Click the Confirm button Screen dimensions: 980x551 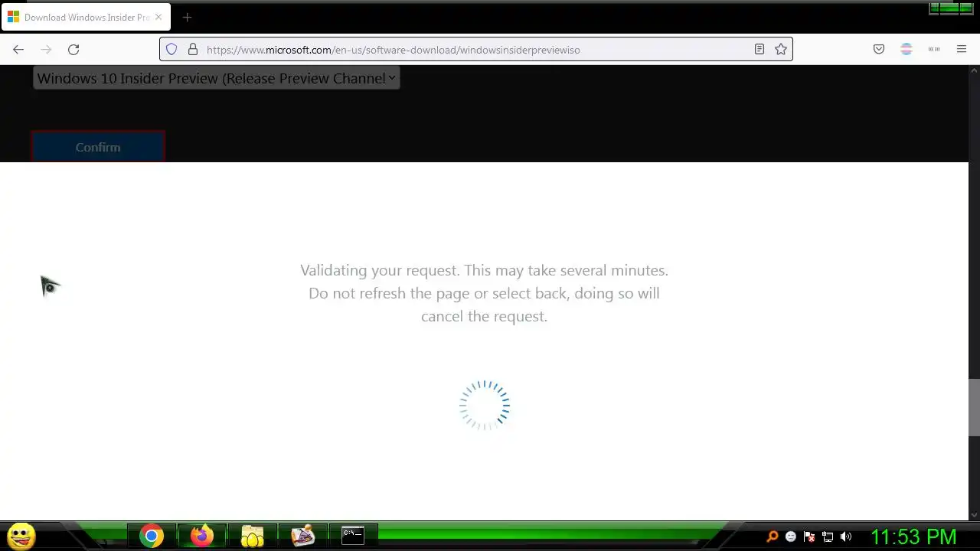(98, 147)
